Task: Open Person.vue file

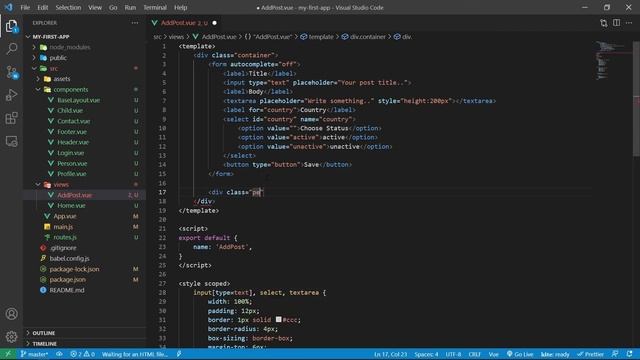Action: 72,163
